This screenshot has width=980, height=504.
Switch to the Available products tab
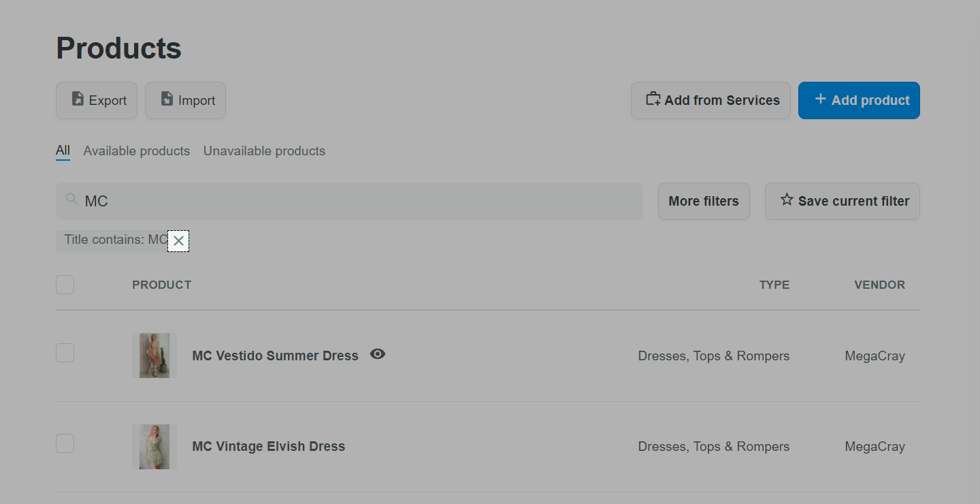pos(137,151)
